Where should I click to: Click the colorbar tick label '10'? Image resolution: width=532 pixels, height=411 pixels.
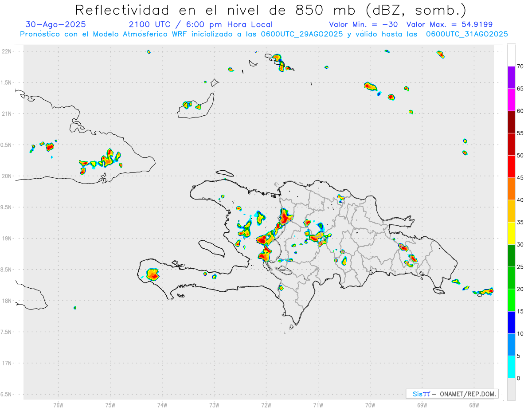pyautogui.click(x=520, y=334)
